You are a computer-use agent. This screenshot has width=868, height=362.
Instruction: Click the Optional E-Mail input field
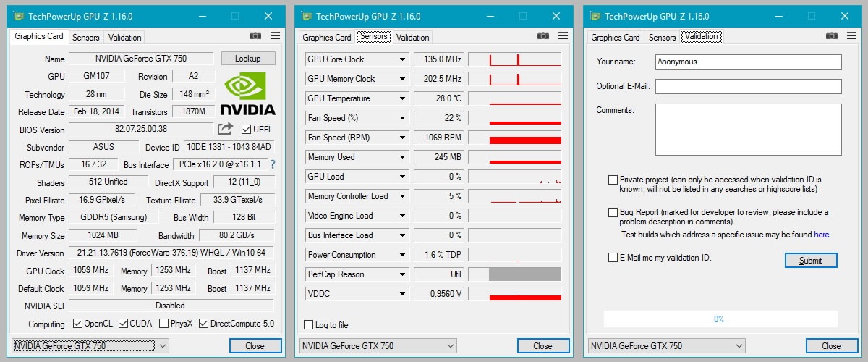[749, 86]
